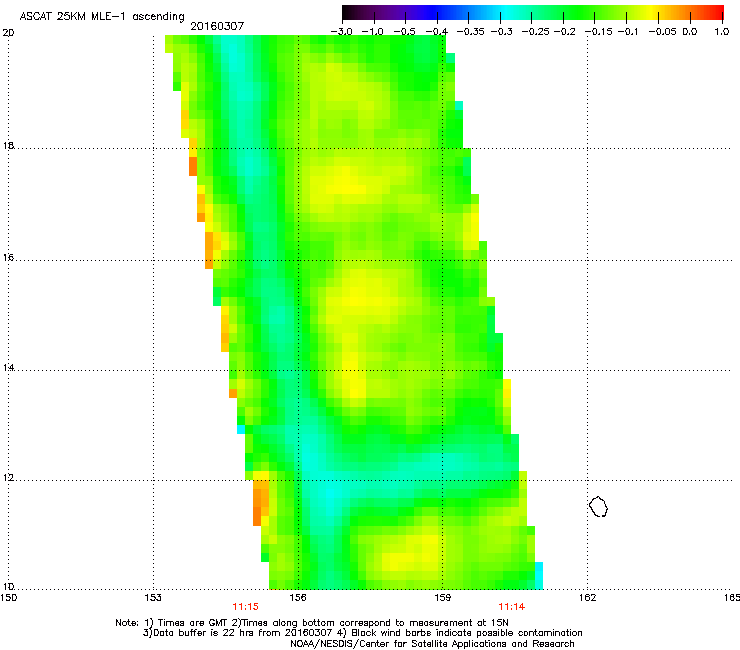The height and width of the screenshot is (650, 740).
Task: Click the latitude axis label 20
Action: click(x=8, y=33)
